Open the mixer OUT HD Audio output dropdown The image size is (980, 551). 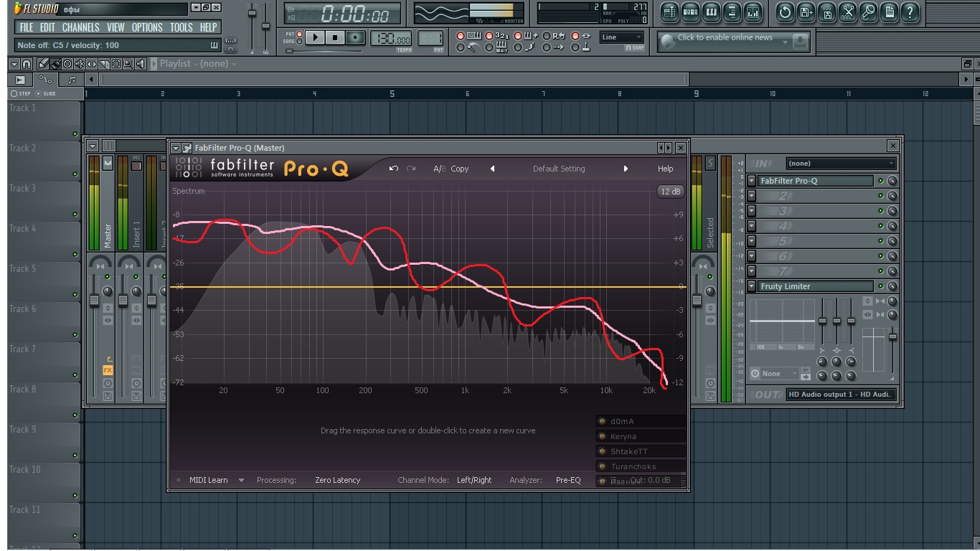841,395
